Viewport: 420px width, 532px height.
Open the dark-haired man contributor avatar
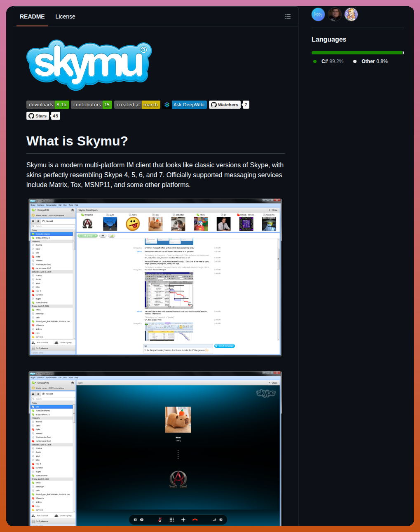point(335,14)
